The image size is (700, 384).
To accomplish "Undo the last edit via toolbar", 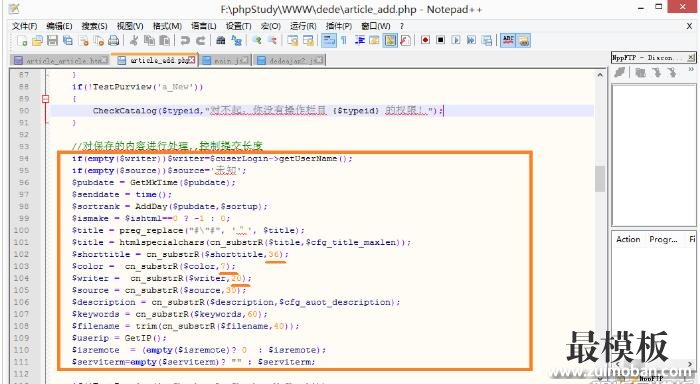I will (184, 41).
